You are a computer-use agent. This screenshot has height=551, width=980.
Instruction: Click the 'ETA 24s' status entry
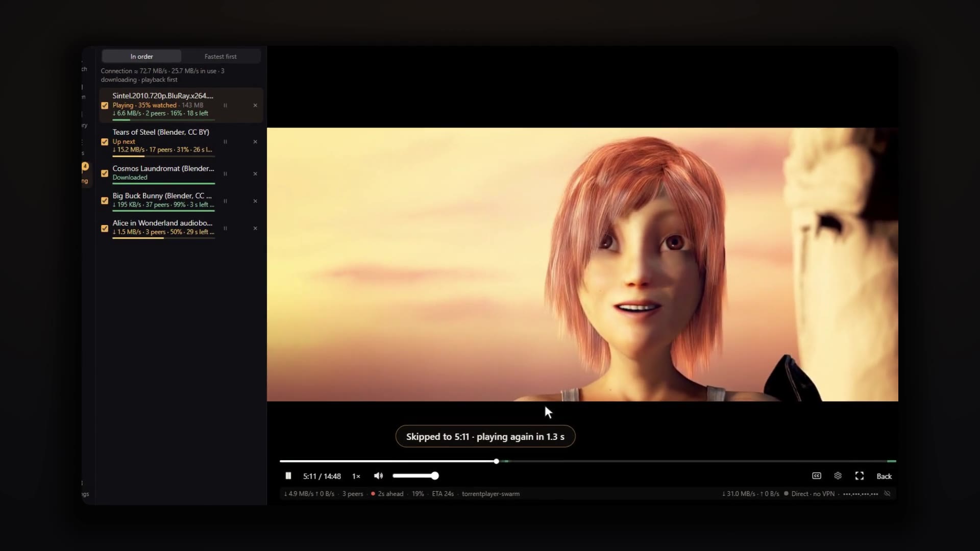(443, 494)
